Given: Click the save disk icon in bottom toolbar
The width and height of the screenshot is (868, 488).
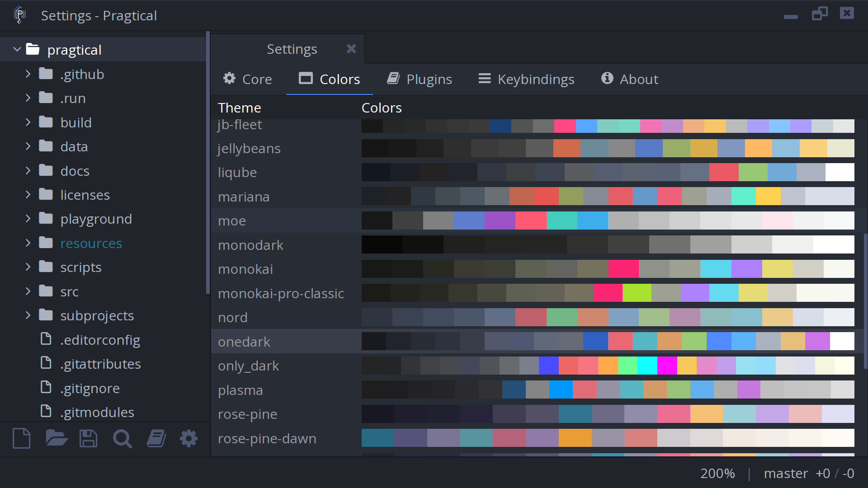Looking at the screenshot, I should pos(88,438).
